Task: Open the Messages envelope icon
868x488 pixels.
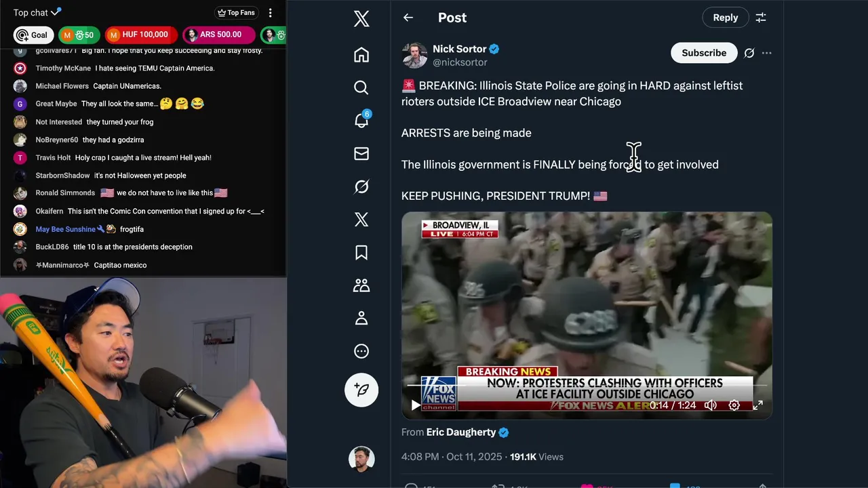Action: point(361,154)
